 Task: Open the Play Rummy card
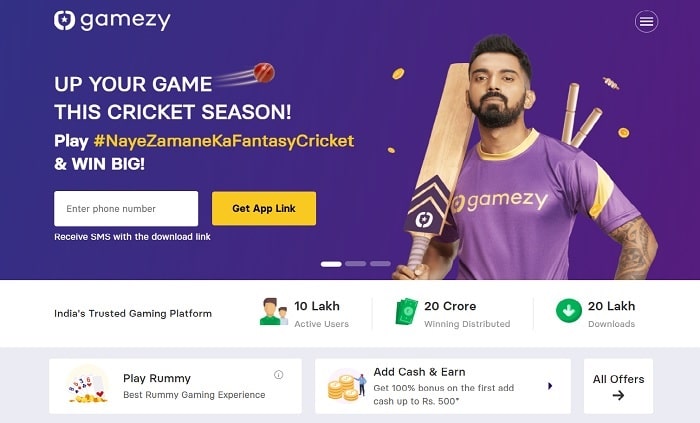[175, 386]
